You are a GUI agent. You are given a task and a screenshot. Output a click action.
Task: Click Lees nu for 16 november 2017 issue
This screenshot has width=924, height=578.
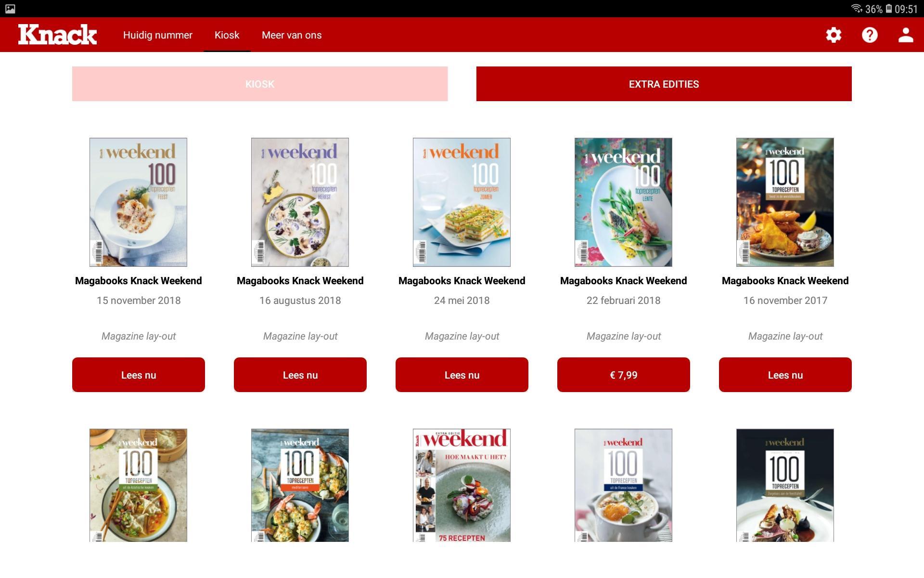[785, 375]
